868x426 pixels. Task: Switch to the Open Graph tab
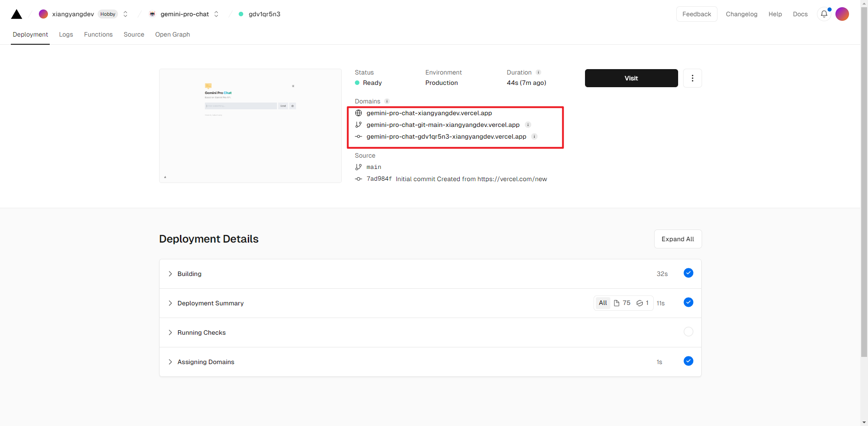click(x=172, y=34)
